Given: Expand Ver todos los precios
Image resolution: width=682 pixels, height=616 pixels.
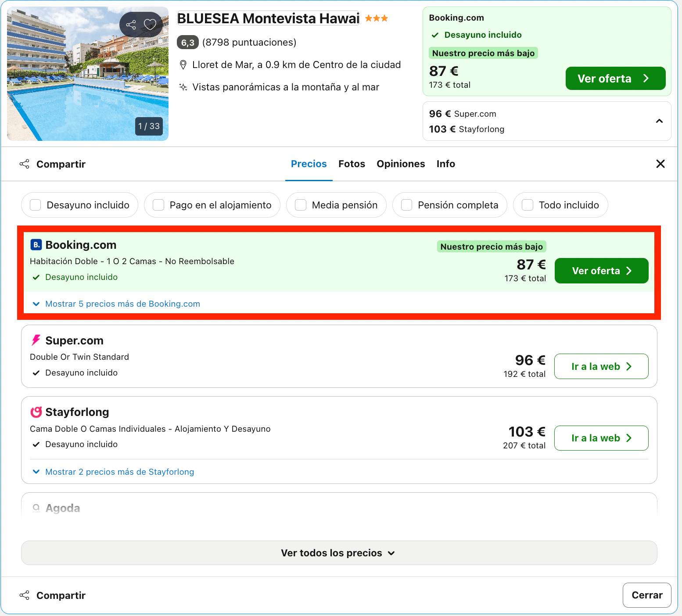Looking at the screenshot, I should [x=339, y=553].
